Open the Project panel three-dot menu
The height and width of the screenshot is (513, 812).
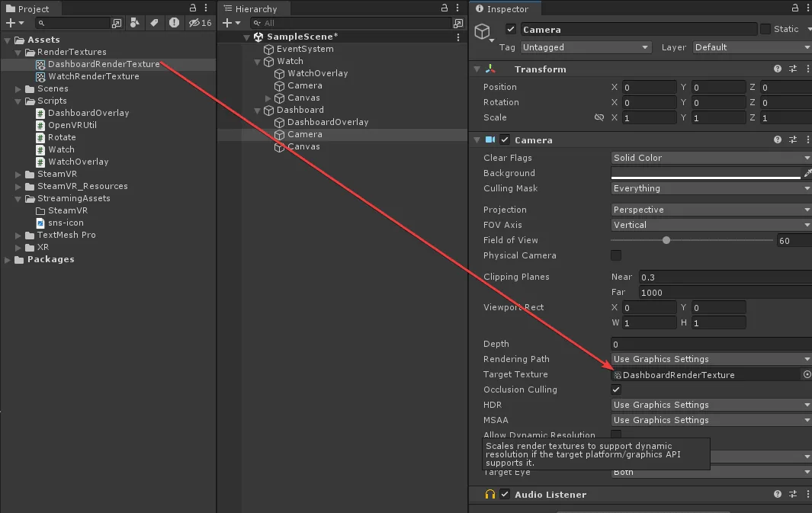[x=206, y=8]
